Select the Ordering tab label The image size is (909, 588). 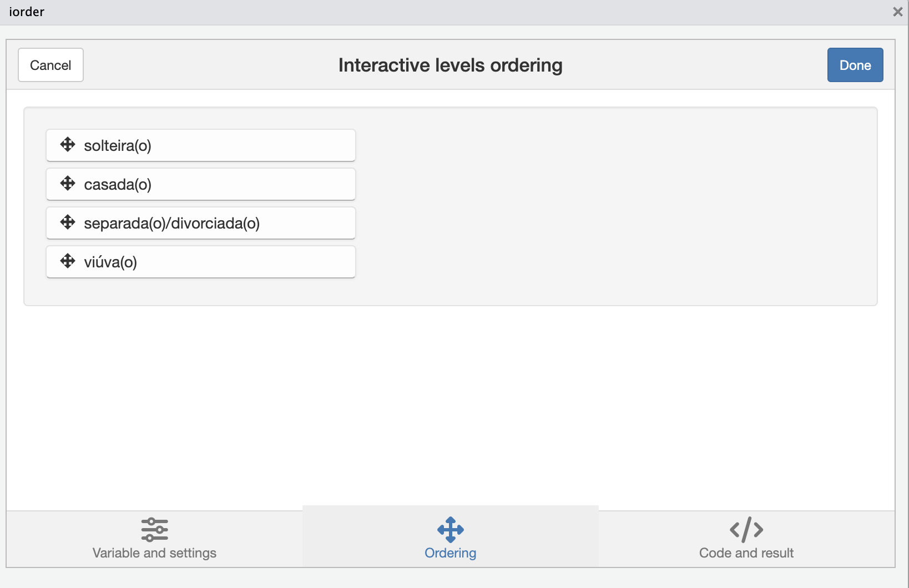(450, 553)
